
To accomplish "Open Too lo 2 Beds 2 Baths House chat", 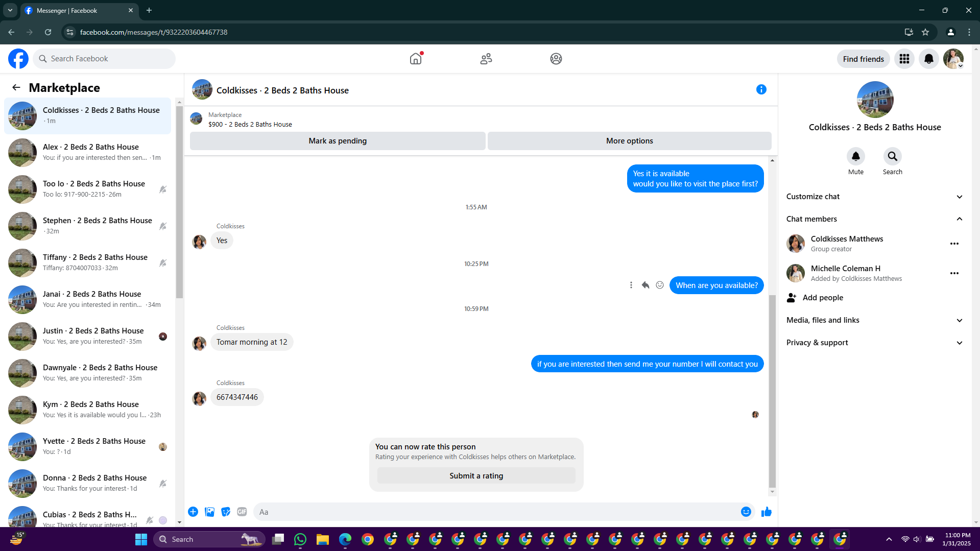I will pyautogui.click(x=87, y=189).
